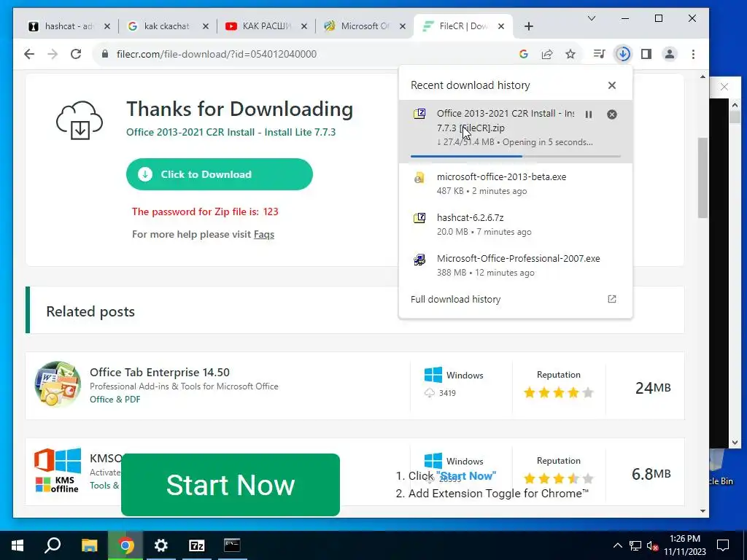Switch to the hashcat tab

click(x=69, y=26)
